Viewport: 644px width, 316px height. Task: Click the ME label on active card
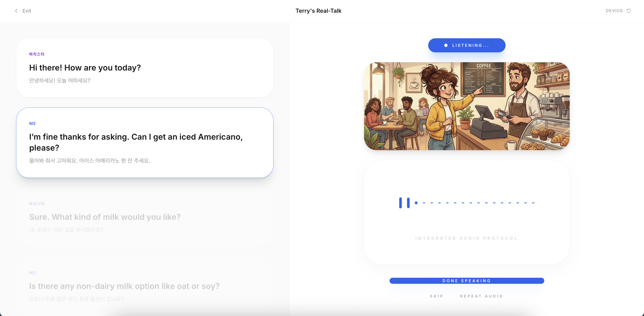pos(32,123)
